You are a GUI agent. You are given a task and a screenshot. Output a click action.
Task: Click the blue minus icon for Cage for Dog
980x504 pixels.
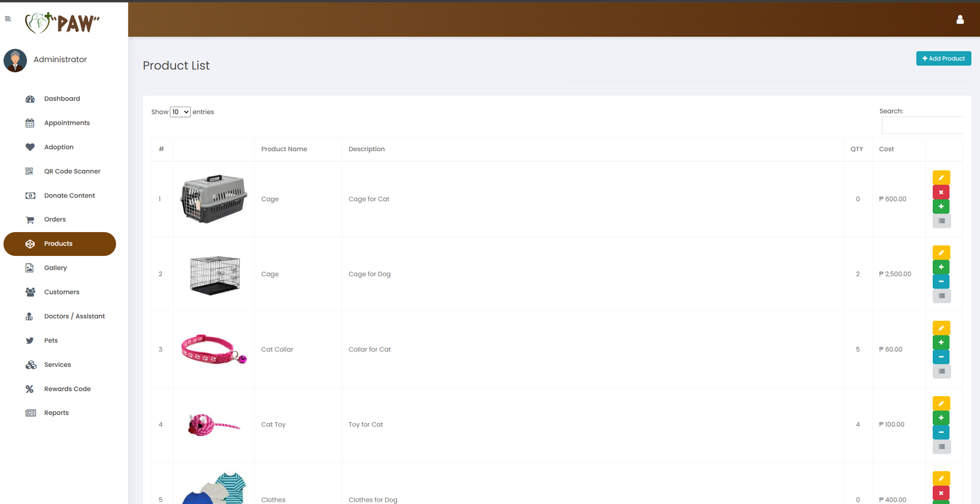coord(941,282)
